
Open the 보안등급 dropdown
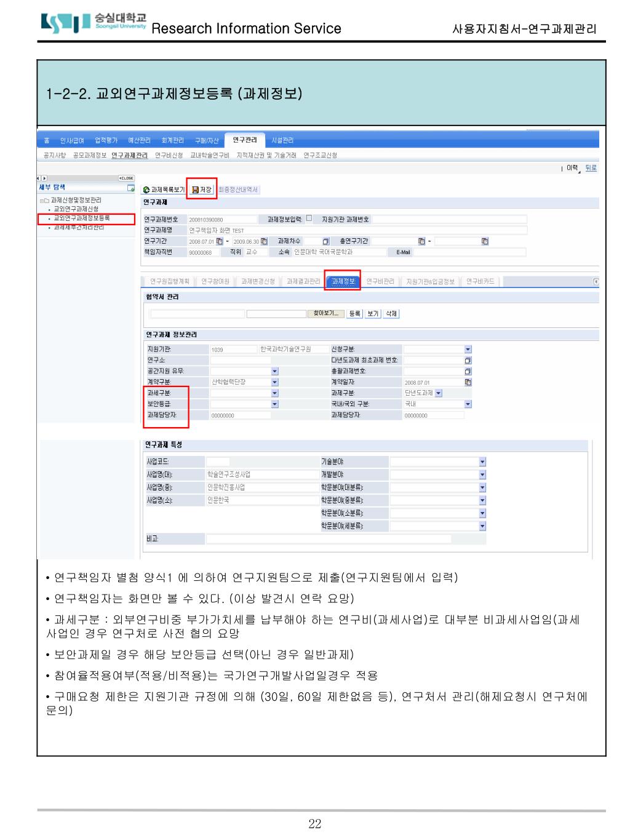coord(275,404)
